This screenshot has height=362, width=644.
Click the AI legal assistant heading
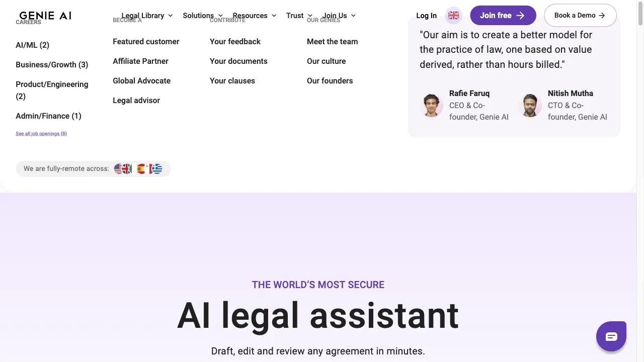coord(318,316)
